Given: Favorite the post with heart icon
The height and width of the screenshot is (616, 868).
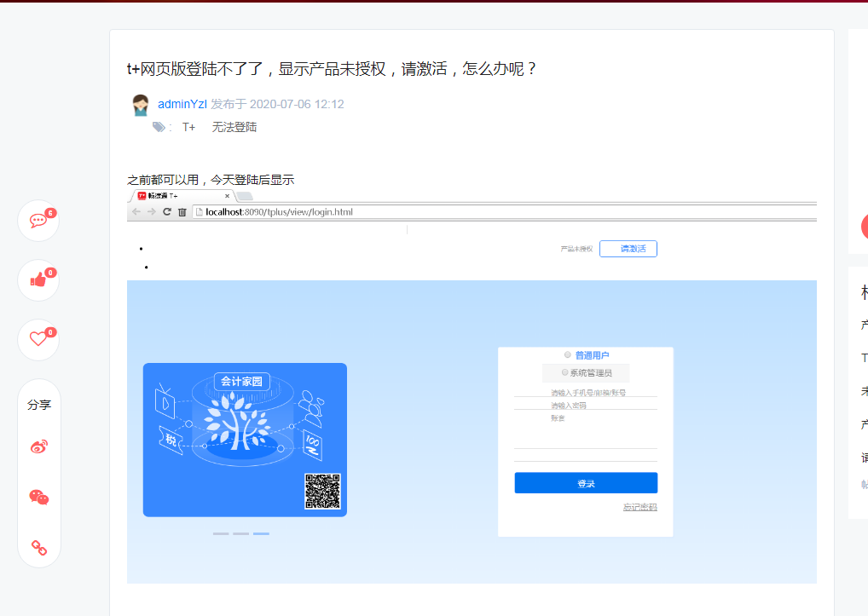Looking at the screenshot, I should click(x=38, y=339).
